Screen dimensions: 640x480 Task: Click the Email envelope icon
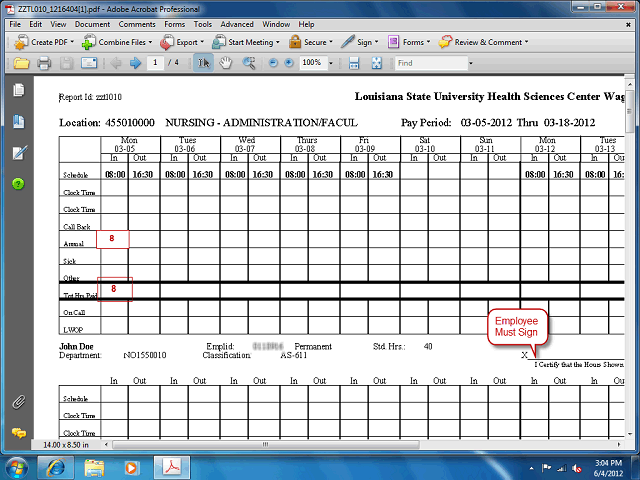(x=89, y=63)
